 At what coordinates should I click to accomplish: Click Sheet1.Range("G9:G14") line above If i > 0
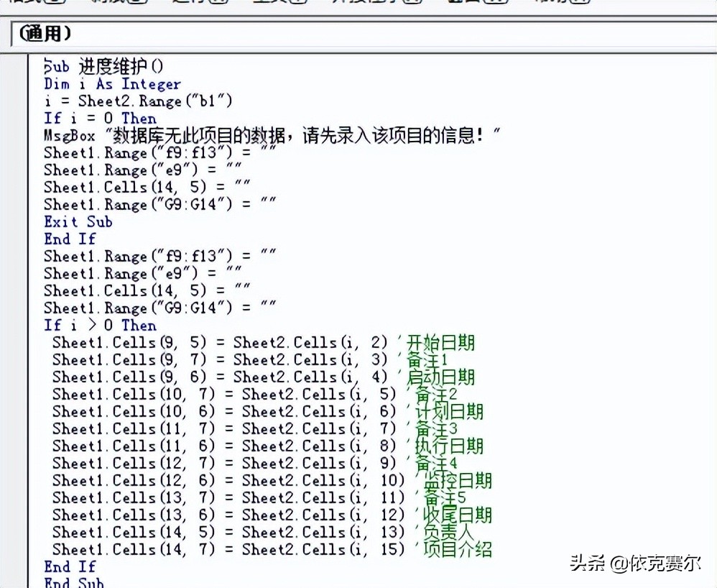pos(160,308)
